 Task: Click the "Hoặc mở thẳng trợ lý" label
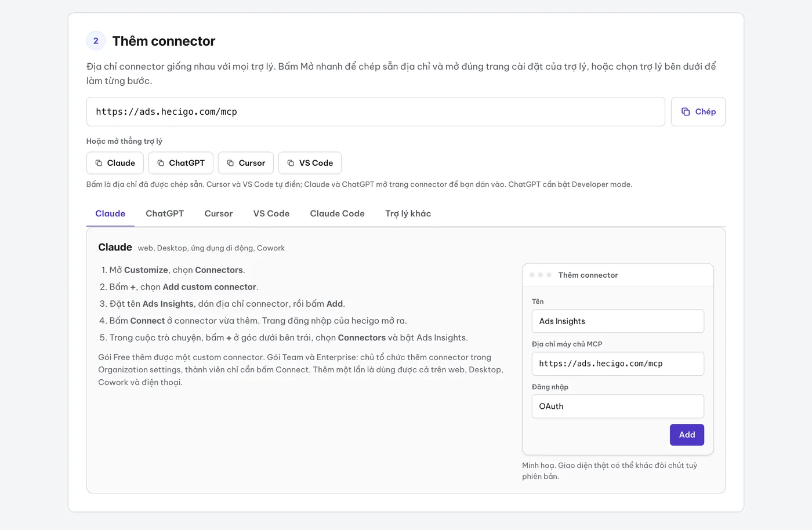coord(124,141)
